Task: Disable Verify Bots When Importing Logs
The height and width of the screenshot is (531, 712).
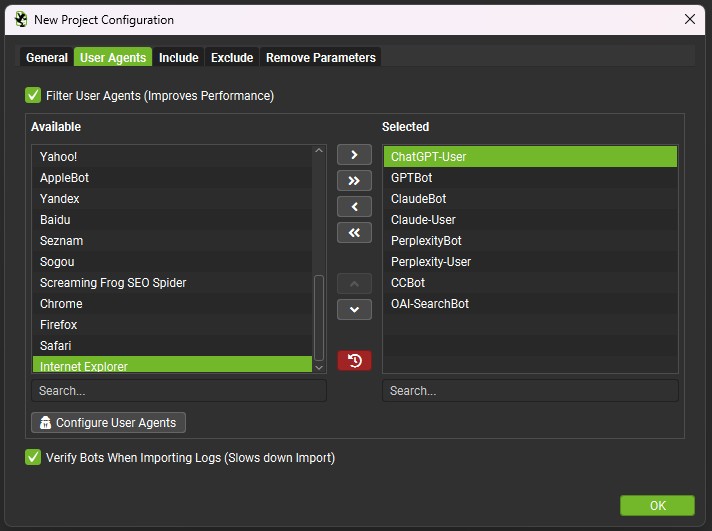Action: click(34, 458)
